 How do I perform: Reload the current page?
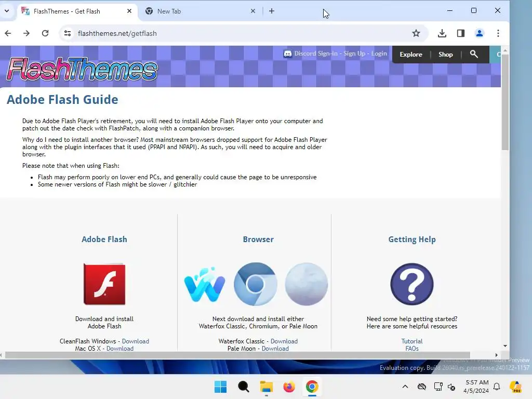(45, 33)
